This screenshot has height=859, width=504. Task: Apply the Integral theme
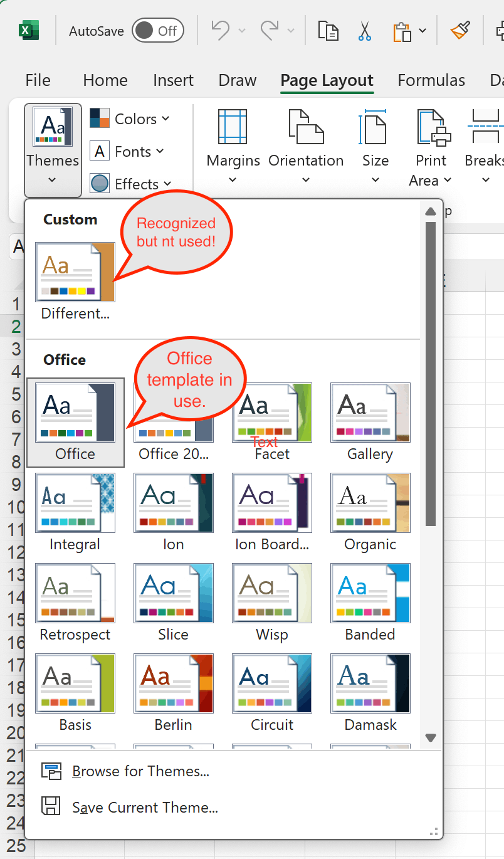pos(75,513)
